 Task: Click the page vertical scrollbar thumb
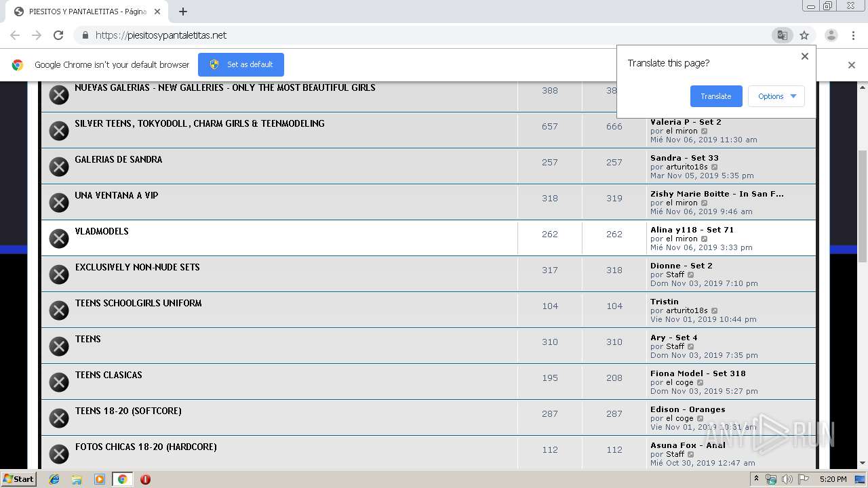(863, 207)
